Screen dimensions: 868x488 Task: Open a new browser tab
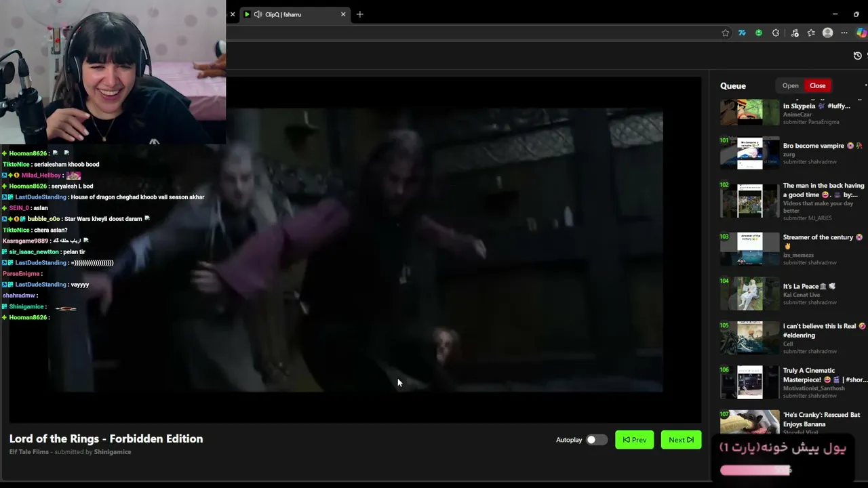(360, 14)
